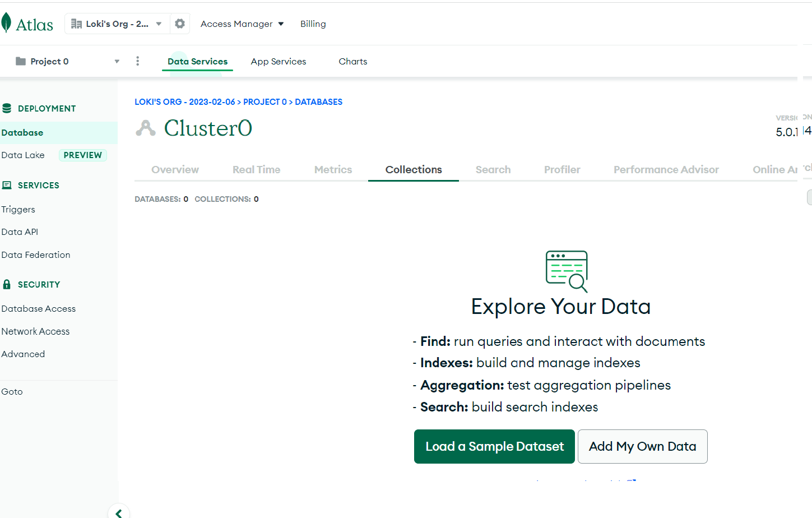This screenshot has height=518, width=812.
Task: Click the Cluster0 title
Action: (x=208, y=128)
